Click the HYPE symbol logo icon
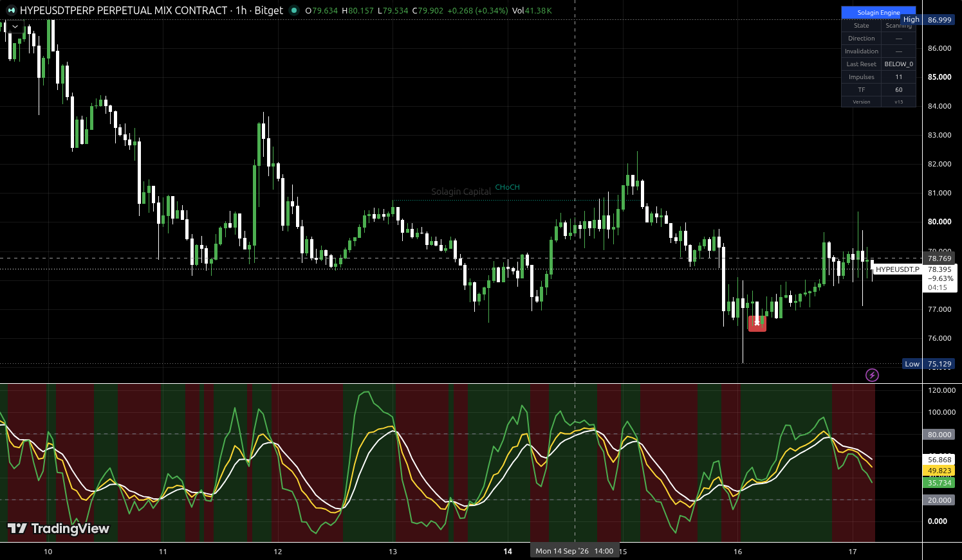The width and height of the screenshot is (962, 560). 11,10
